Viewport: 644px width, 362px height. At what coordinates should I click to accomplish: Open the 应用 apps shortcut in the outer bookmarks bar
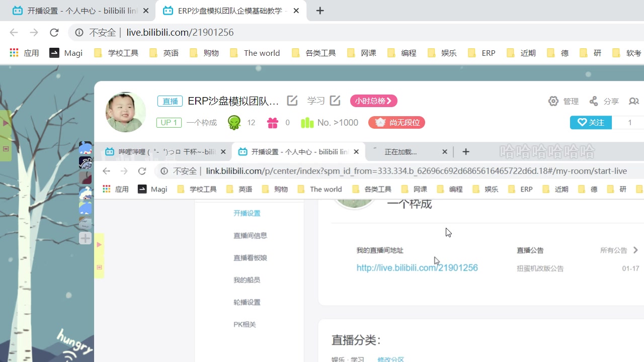24,53
